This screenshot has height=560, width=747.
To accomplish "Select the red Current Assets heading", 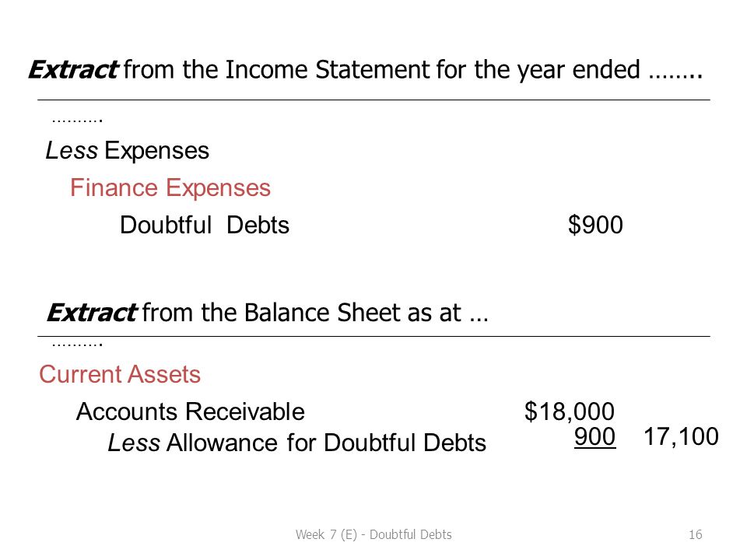I will (120, 374).
